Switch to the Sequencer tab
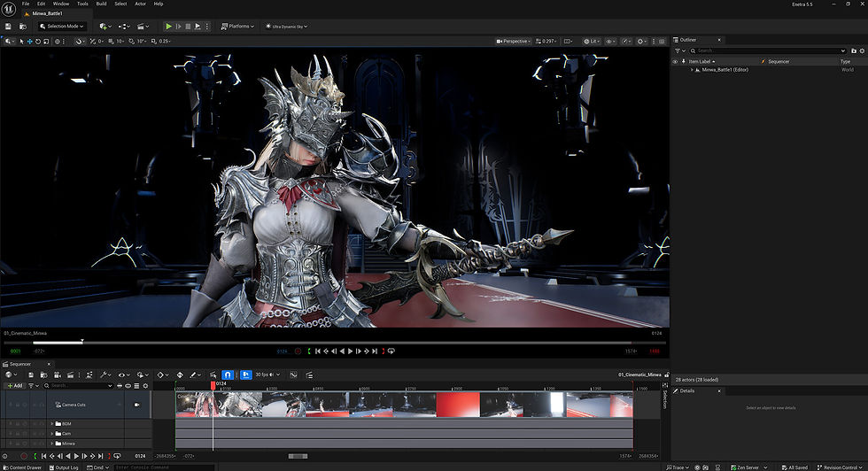The image size is (868, 471). (x=20, y=364)
